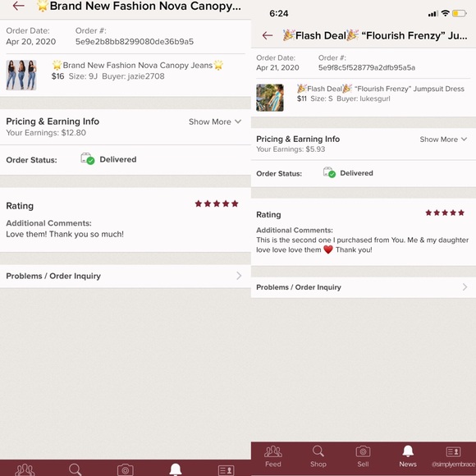Click the chevron on the jeans order's Problems row
The height and width of the screenshot is (476, 476).
pyautogui.click(x=239, y=276)
